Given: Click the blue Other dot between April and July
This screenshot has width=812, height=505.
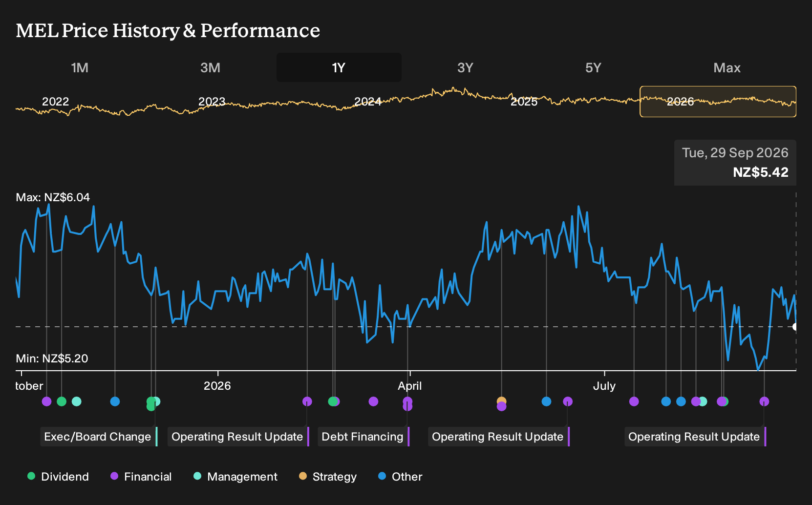Looking at the screenshot, I should point(546,401).
